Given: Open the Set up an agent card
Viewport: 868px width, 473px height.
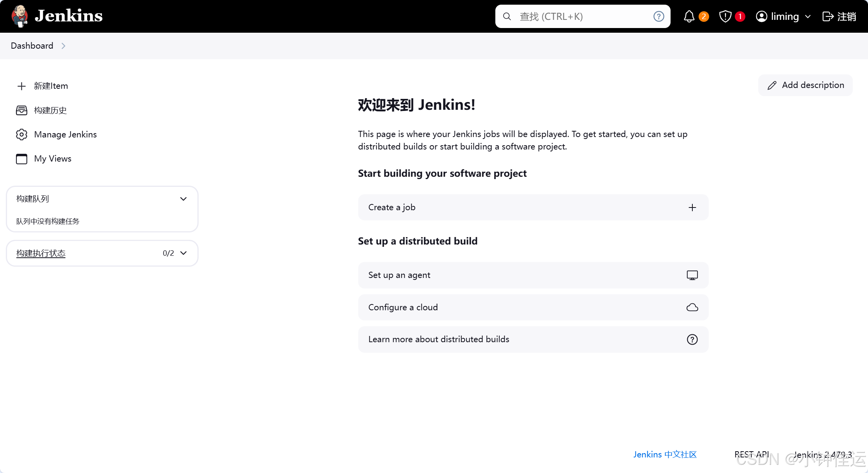Looking at the screenshot, I should 533,275.
